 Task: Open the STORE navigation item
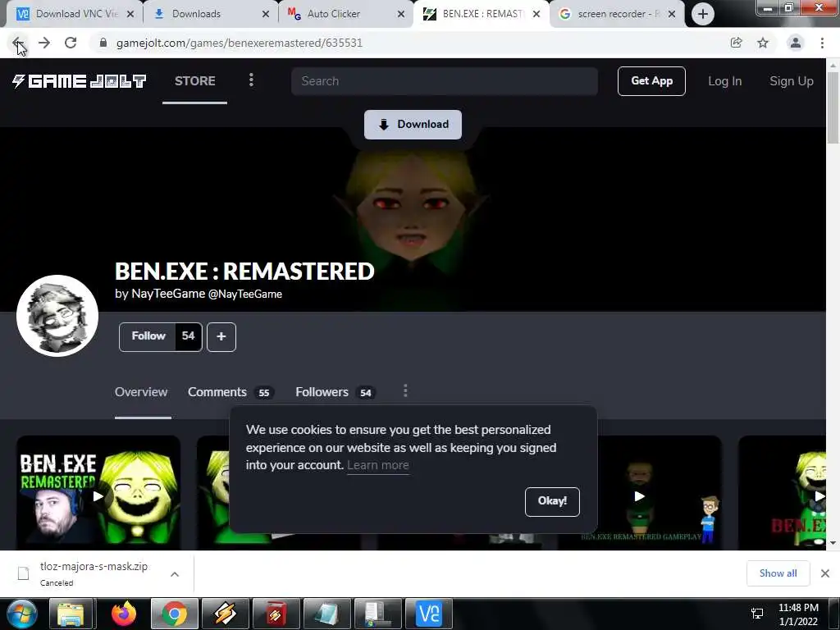coord(195,81)
